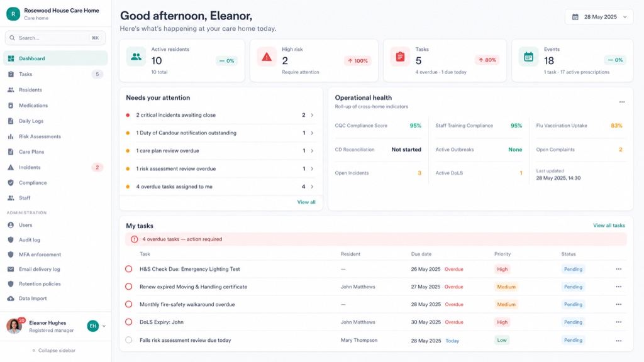Open the Residents menu item

coord(55,90)
